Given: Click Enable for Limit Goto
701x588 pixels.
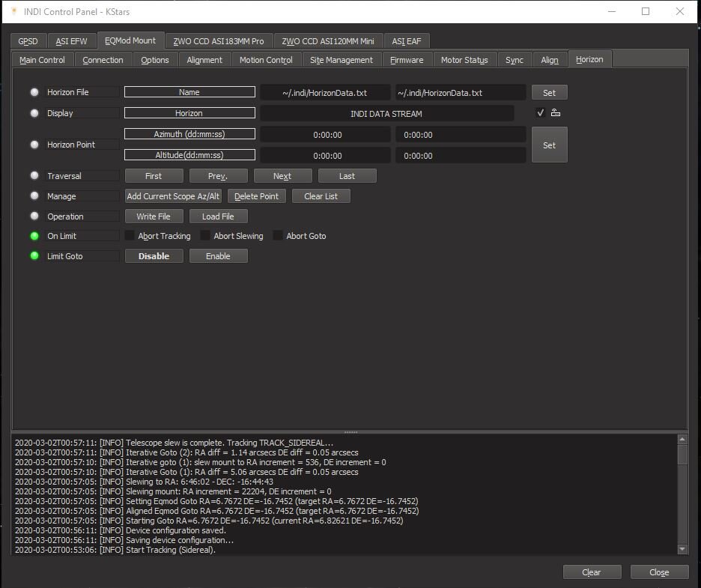Looking at the screenshot, I should (x=218, y=255).
